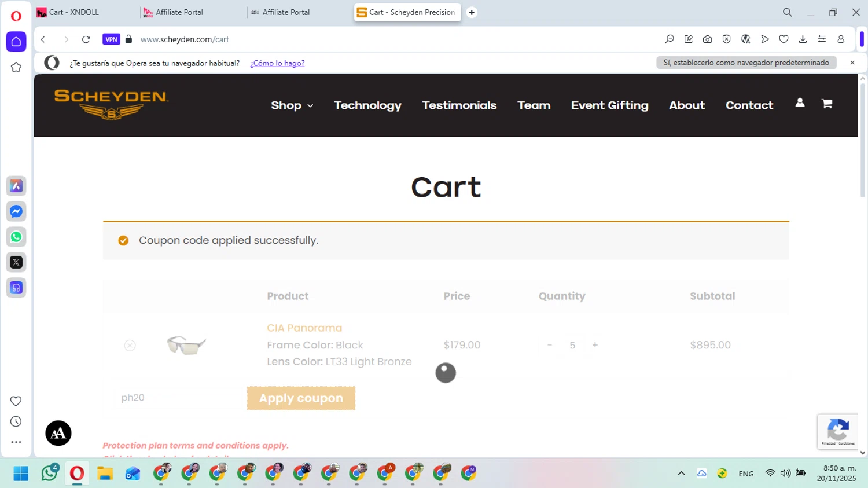Viewport: 868px width, 488px height.
Task: Toggle the VPN badge
Action: pos(111,39)
